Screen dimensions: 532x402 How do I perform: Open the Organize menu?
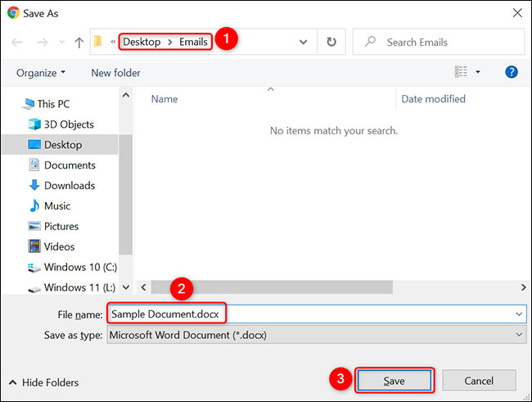point(41,73)
